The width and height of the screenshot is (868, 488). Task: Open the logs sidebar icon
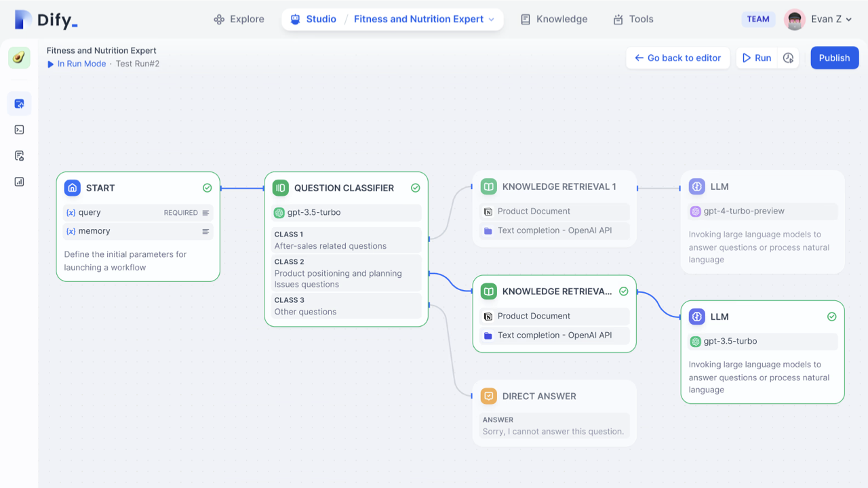[x=19, y=156]
